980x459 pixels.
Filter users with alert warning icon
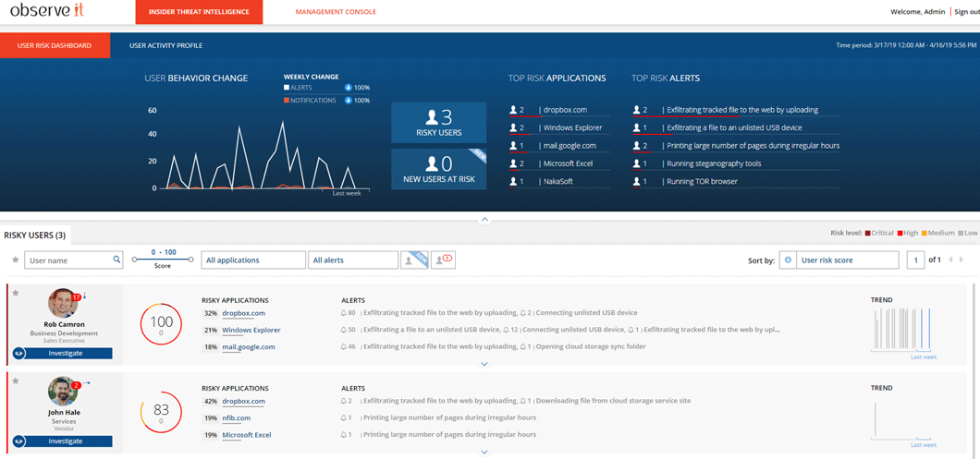coord(443,260)
